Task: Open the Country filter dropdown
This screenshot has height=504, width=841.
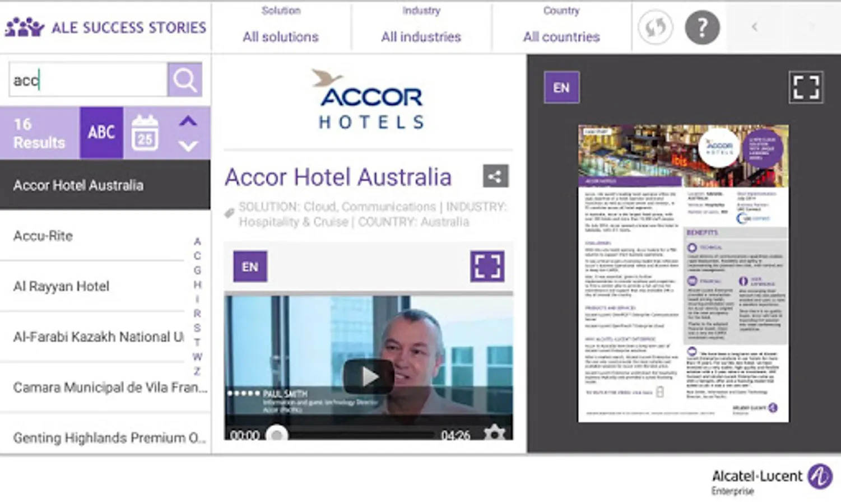Action: pos(561,27)
